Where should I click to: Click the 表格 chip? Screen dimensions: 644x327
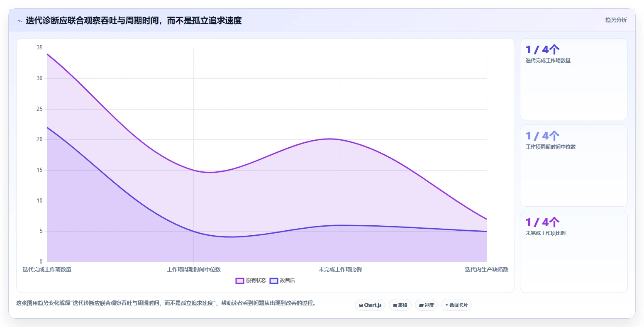(x=400, y=305)
